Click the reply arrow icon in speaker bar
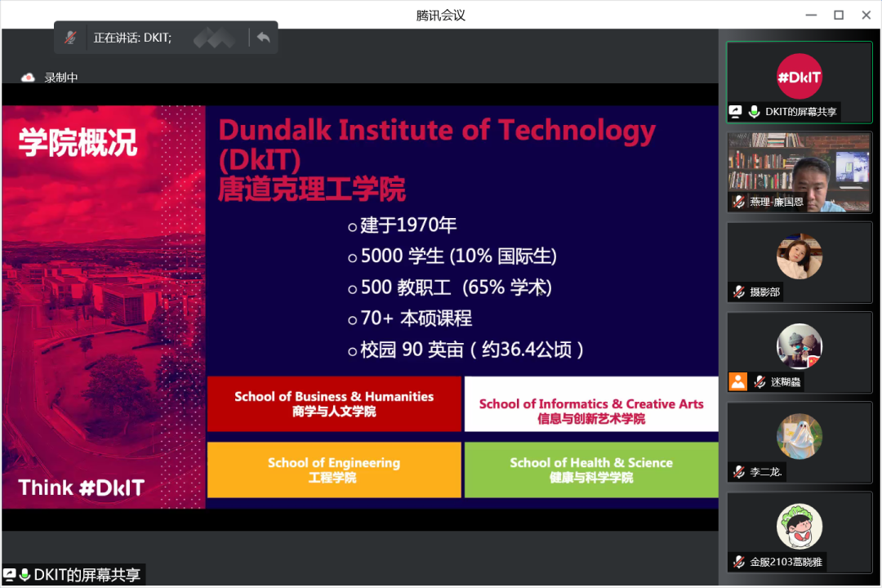 click(x=263, y=38)
